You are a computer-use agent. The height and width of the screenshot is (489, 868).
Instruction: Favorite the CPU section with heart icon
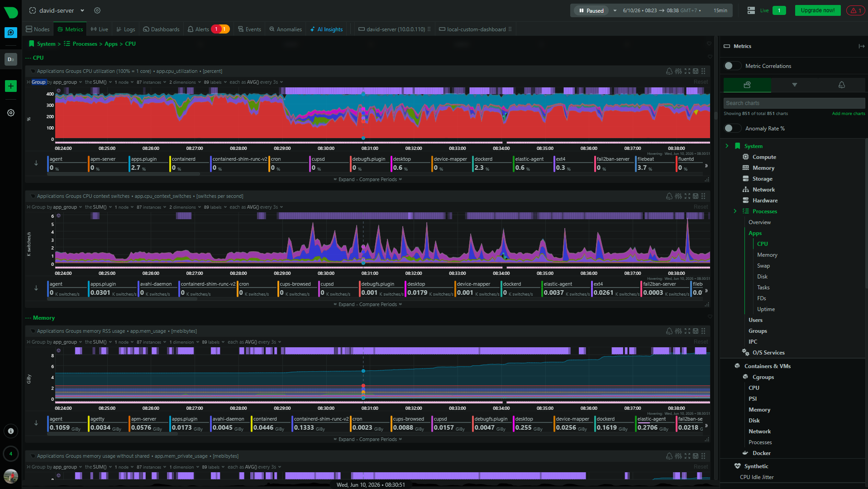710,57
